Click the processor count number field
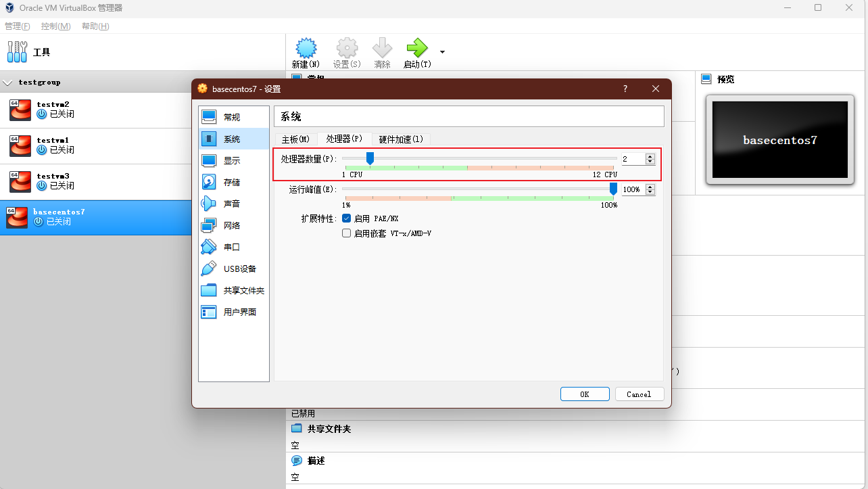 coord(633,159)
